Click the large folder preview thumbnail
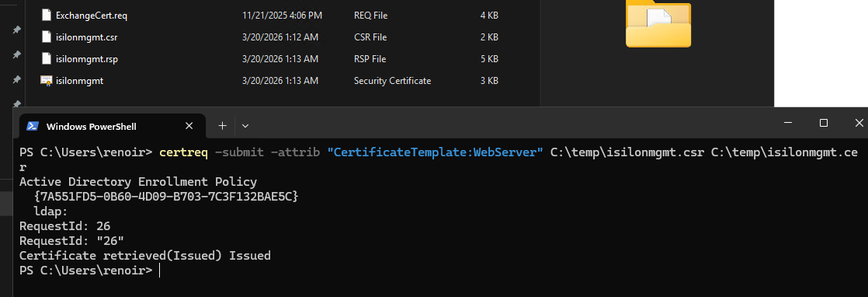The image size is (868, 297). (x=658, y=24)
